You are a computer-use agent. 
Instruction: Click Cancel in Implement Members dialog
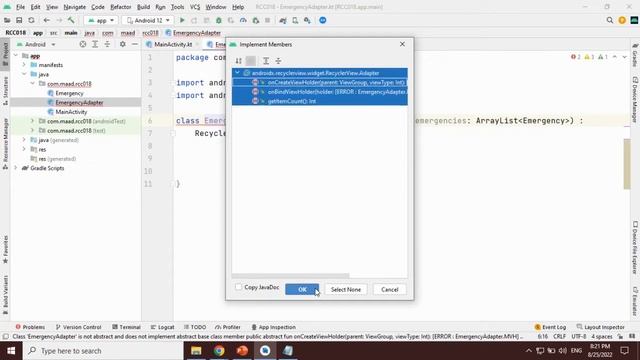click(x=389, y=289)
